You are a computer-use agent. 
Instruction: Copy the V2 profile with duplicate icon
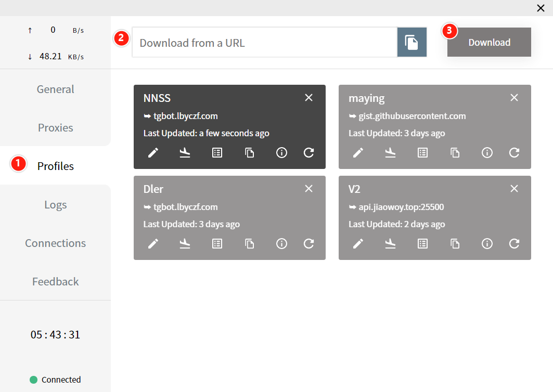tap(455, 244)
